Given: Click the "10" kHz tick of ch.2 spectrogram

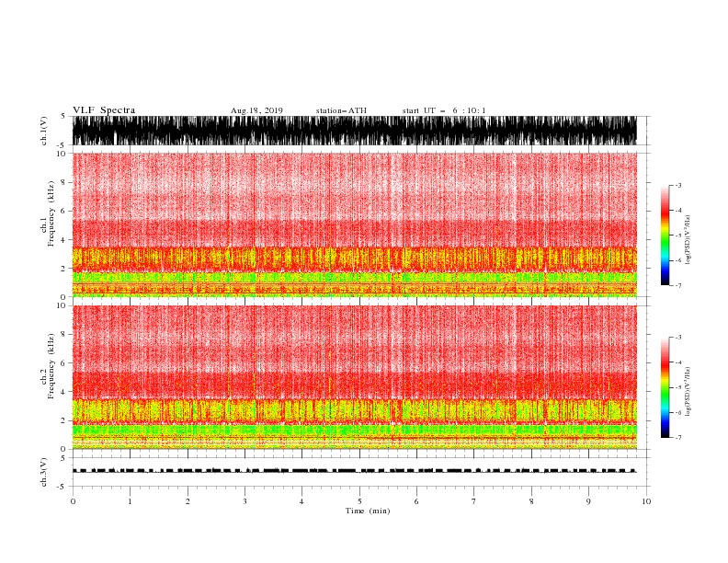Looking at the screenshot, I should pos(62,305).
